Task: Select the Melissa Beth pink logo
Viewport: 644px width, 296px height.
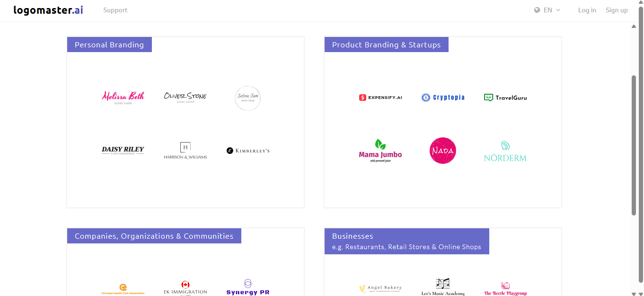Action: coord(123,98)
